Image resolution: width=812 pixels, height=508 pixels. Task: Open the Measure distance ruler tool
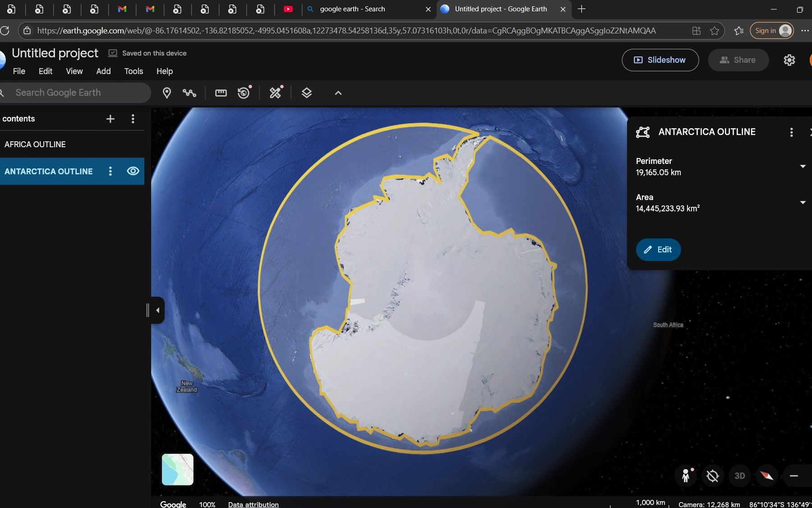click(221, 93)
